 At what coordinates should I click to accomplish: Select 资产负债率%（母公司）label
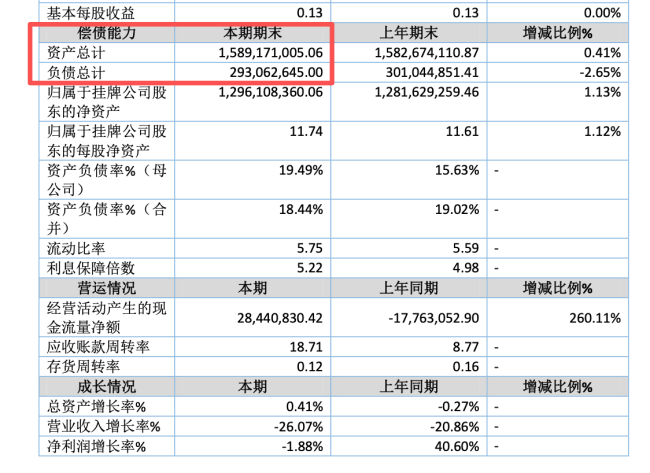point(107,180)
